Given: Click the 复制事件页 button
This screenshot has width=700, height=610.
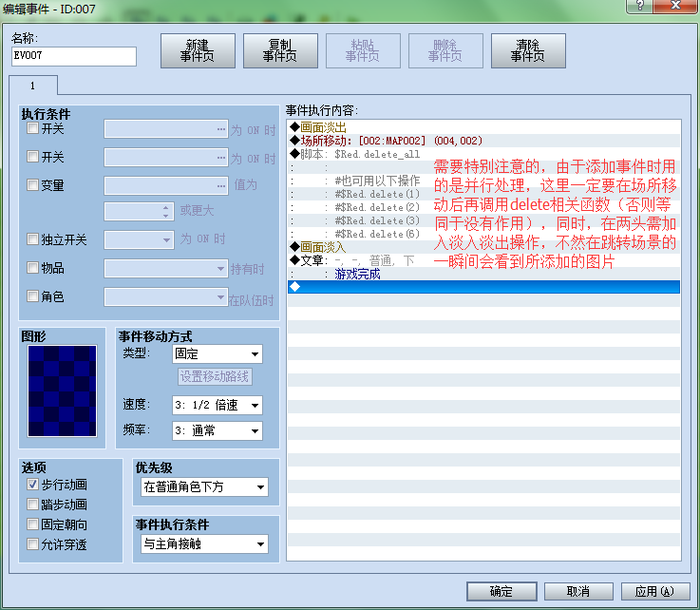Looking at the screenshot, I should 280,51.
